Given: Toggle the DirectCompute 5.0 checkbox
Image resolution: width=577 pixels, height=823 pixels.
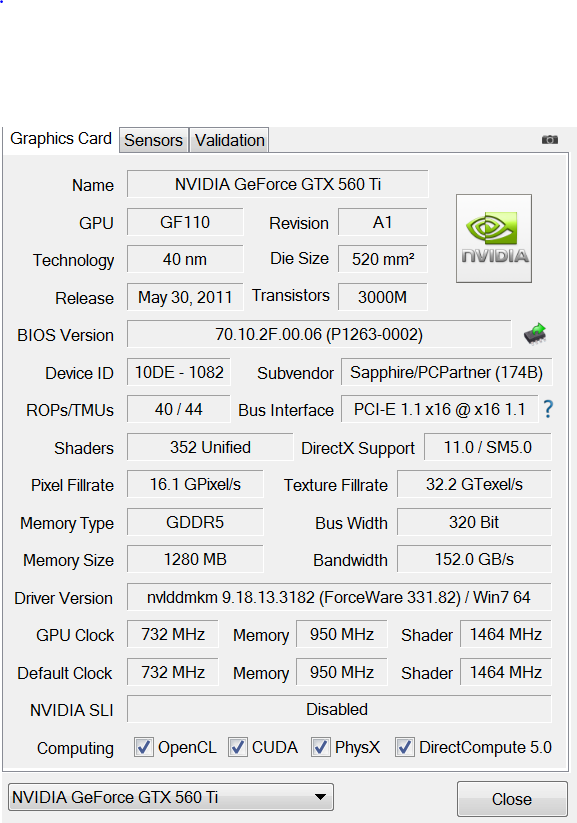Looking at the screenshot, I should point(404,747).
